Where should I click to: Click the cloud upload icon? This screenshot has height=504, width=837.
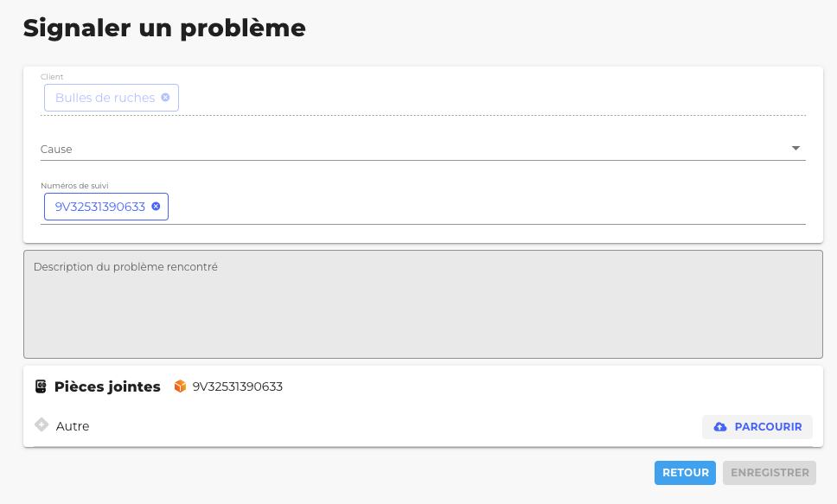[720, 427]
